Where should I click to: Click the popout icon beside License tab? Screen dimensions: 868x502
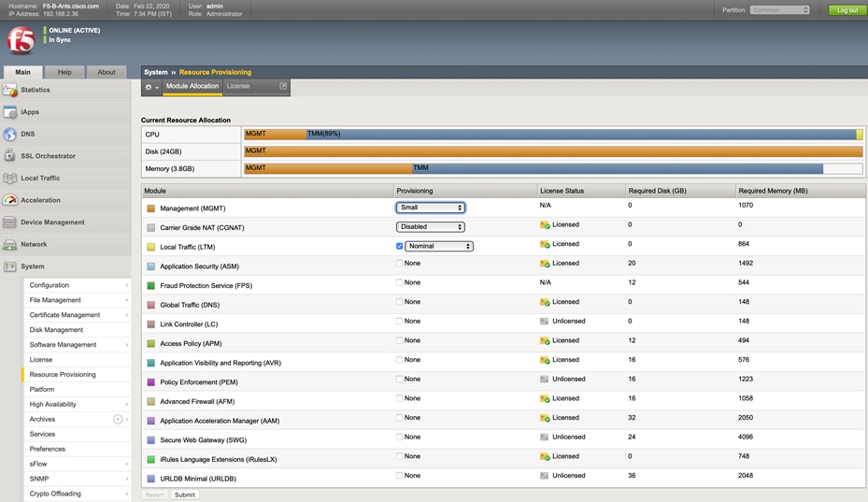click(x=283, y=86)
